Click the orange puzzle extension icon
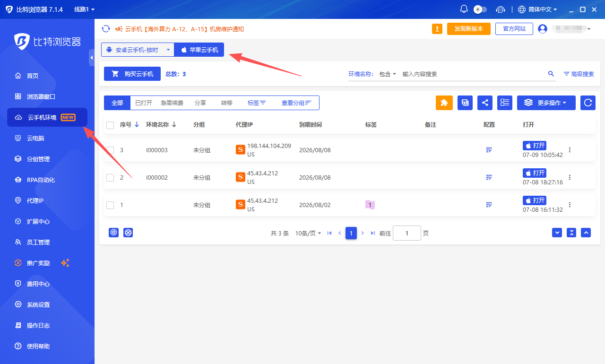This screenshot has height=364, width=605. coord(444,103)
